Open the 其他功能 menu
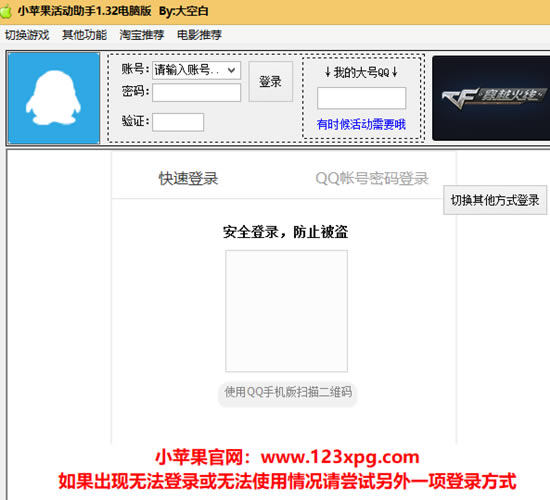Viewport: 550px width, 500px height. (x=84, y=35)
